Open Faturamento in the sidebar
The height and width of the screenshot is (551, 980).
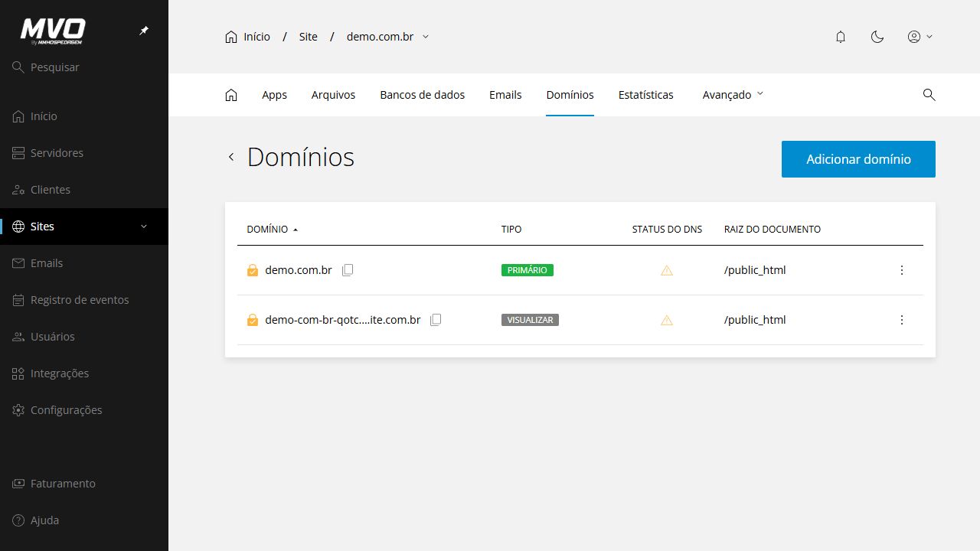(84, 484)
